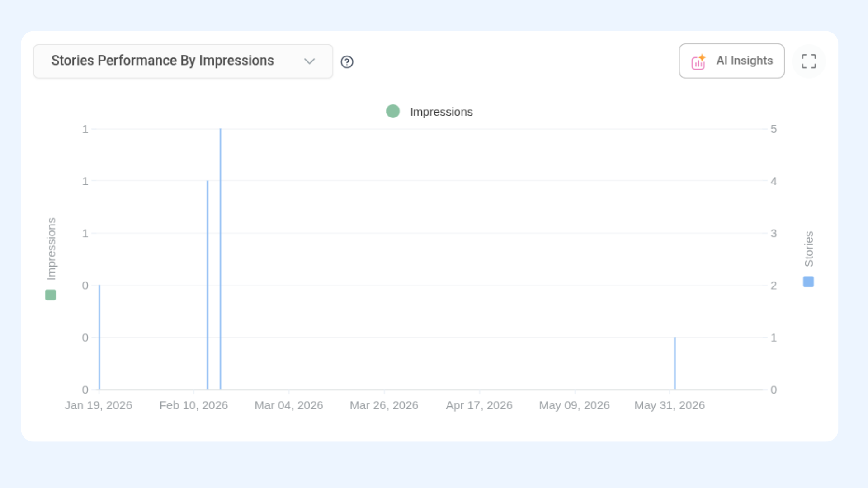Expand chart to fullscreen
The height and width of the screenshot is (488, 868).
tap(809, 61)
